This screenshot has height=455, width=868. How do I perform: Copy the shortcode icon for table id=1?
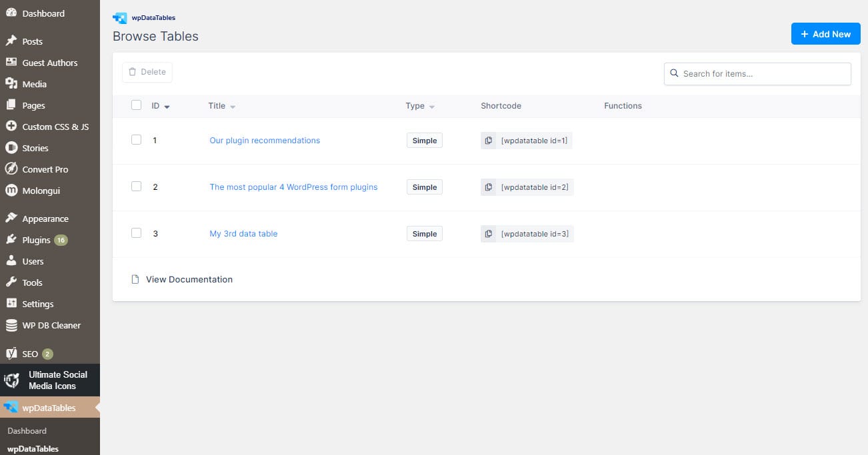click(489, 141)
